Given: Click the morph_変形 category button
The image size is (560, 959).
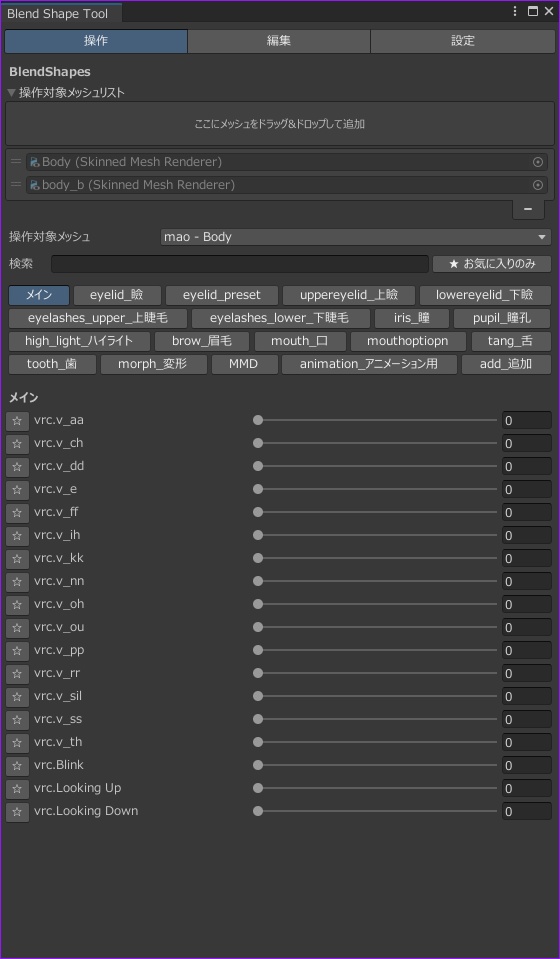Looking at the screenshot, I should 153,364.
